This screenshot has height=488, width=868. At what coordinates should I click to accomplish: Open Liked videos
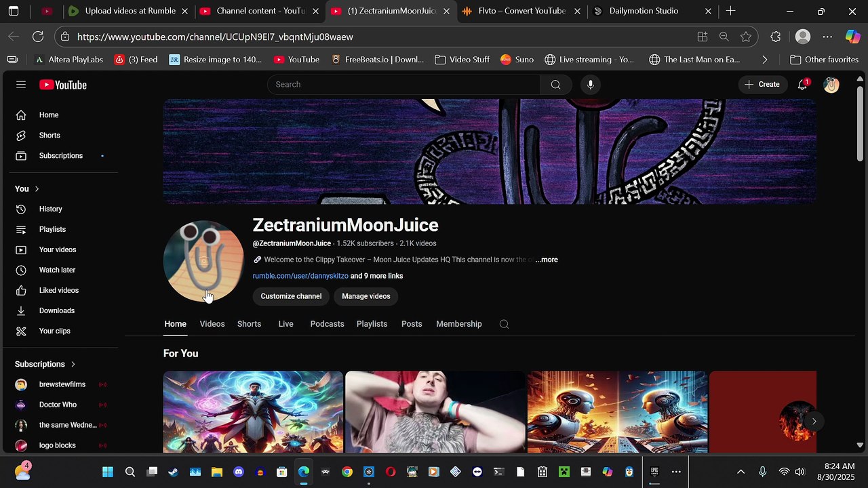60,291
